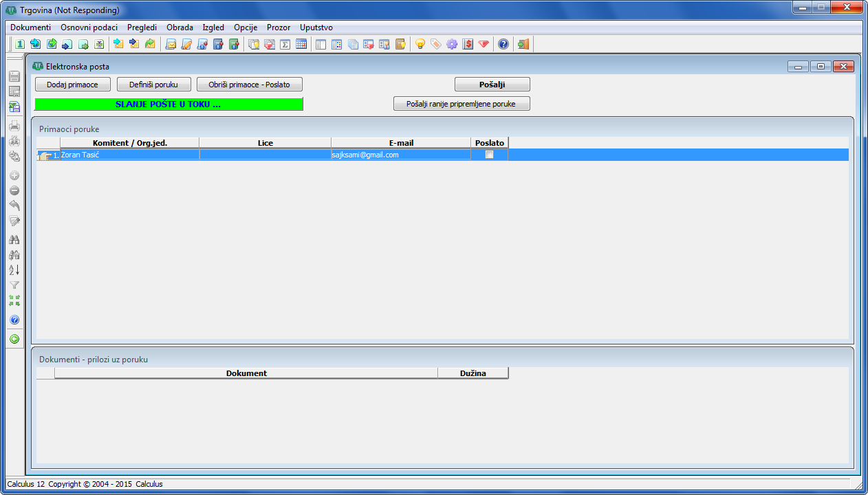Click the Dodaj primaoce button
868x495 pixels.
(x=72, y=85)
